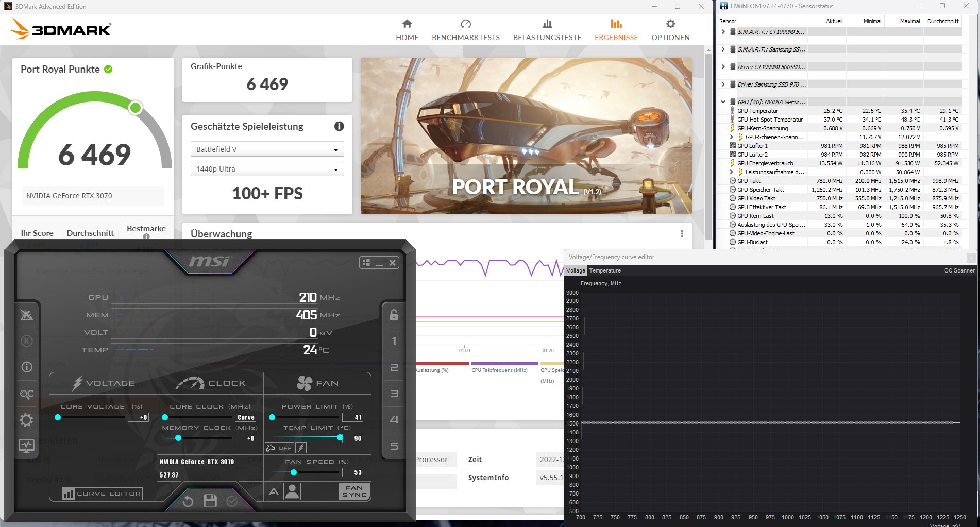Switch to the Voltage tab in curve editor

[x=576, y=270]
